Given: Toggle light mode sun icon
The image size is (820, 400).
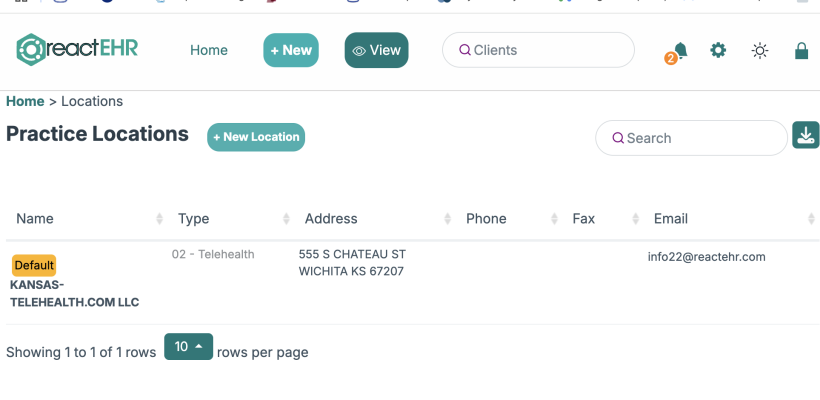Looking at the screenshot, I should tap(759, 51).
